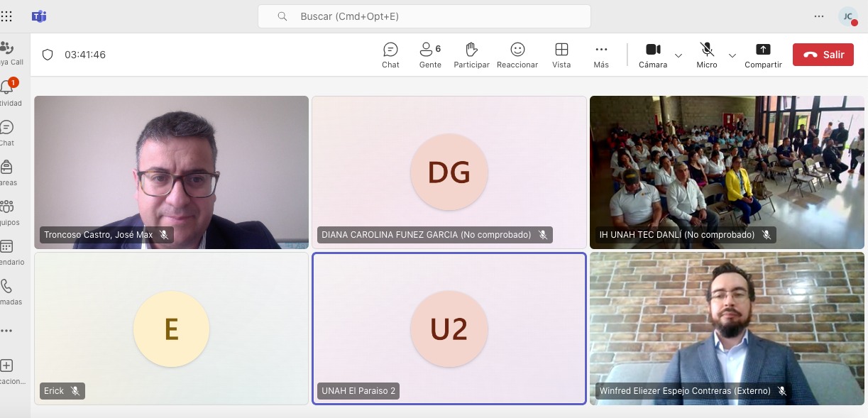Open more apps ellipsis in sidebar
Screen dimensions: 868x418
(x=6, y=331)
